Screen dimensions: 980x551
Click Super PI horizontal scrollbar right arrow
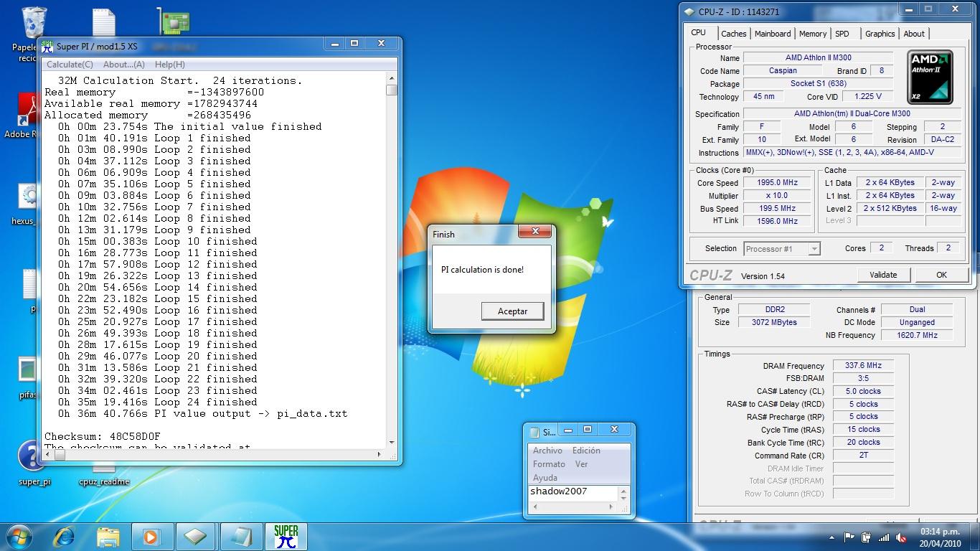click(x=380, y=454)
